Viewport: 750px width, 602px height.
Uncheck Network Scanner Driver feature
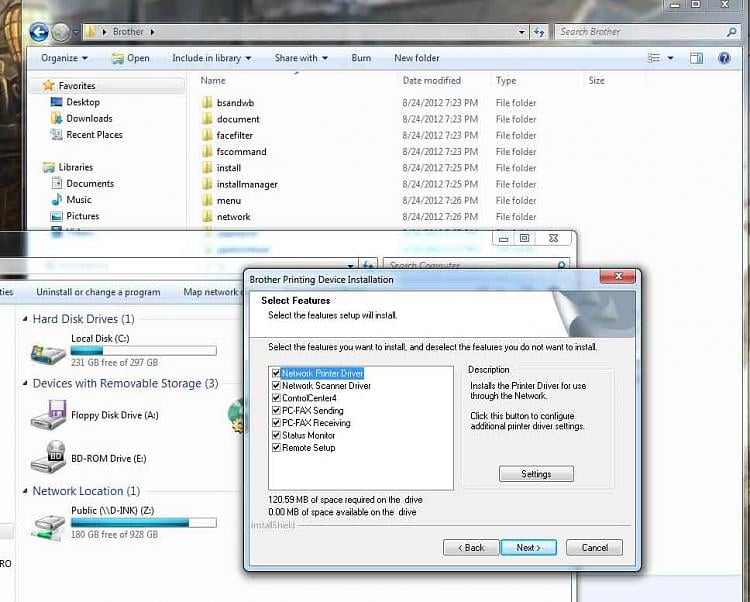pos(276,385)
